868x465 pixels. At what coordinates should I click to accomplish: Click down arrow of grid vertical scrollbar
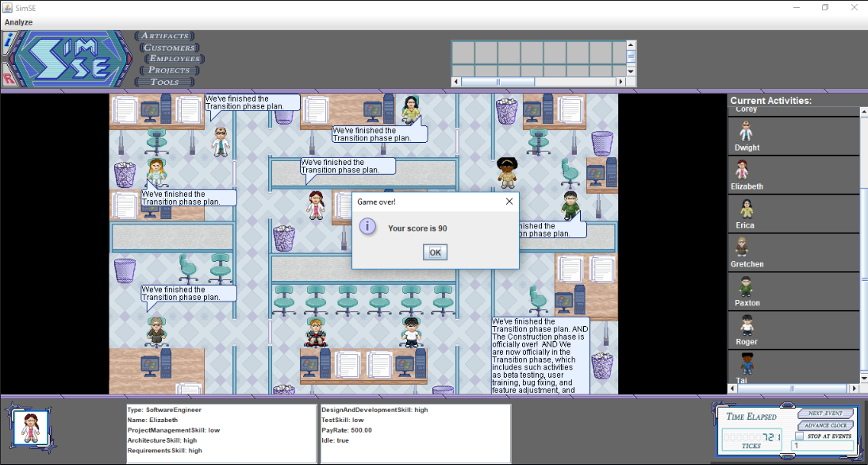[x=632, y=71]
